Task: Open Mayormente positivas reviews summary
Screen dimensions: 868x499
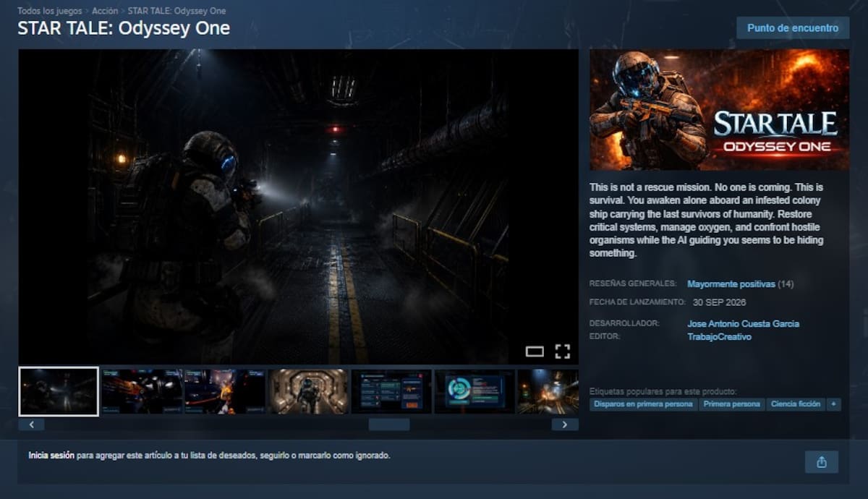Action: tap(731, 284)
